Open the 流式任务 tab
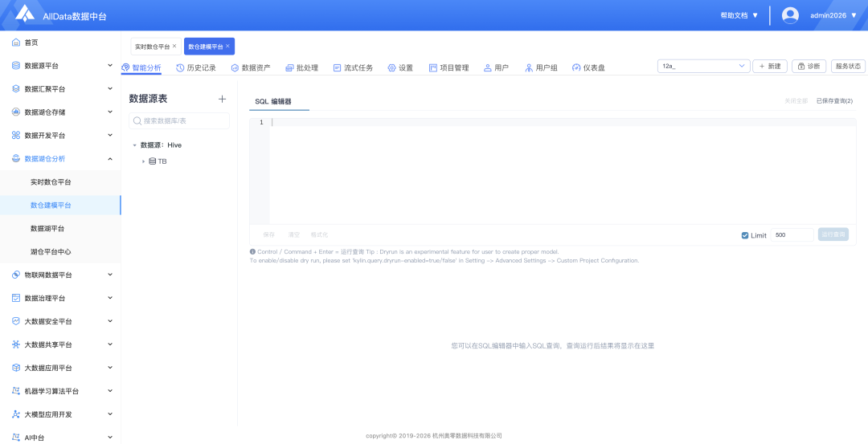This screenshot has width=868, height=444. pyautogui.click(x=353, y=68)
